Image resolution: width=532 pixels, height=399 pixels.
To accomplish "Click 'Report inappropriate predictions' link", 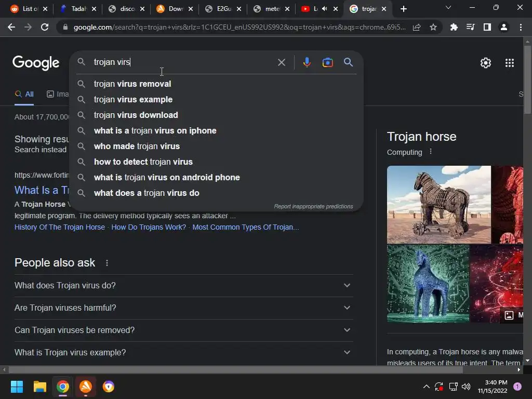I will click(313, 206).
